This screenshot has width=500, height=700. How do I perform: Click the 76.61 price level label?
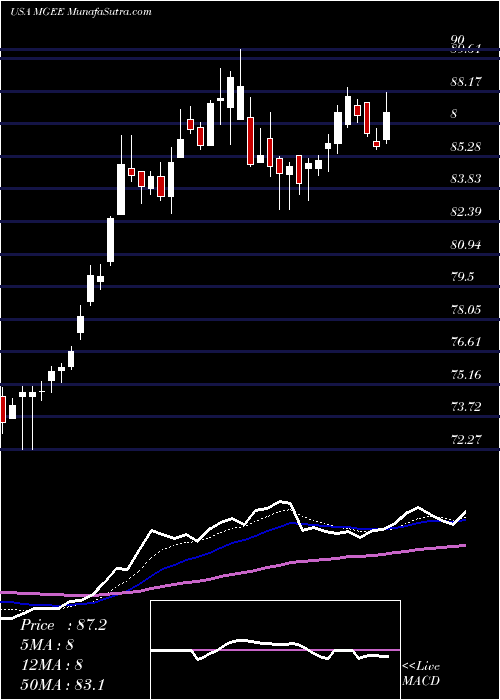tap(466, 342)
